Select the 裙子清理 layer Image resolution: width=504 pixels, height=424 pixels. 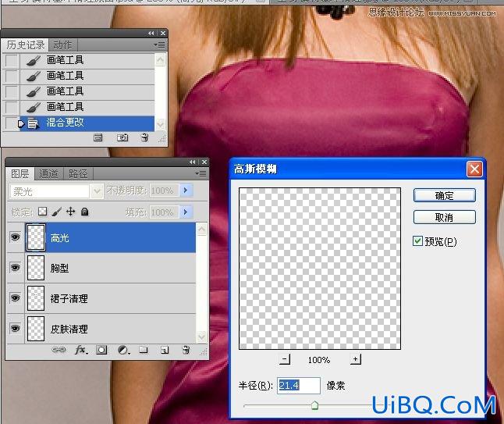[x=111, y=298]
